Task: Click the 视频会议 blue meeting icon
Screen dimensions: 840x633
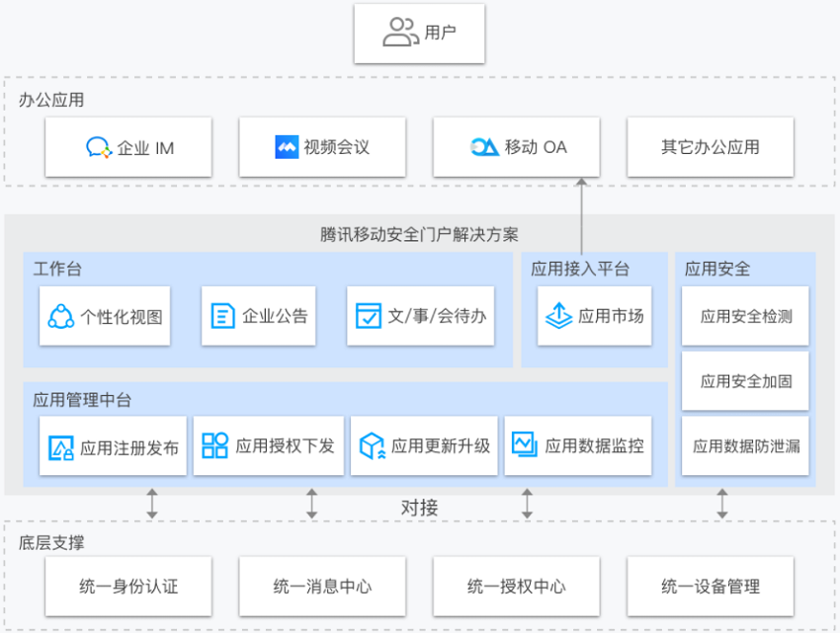Action: [287, 147]
